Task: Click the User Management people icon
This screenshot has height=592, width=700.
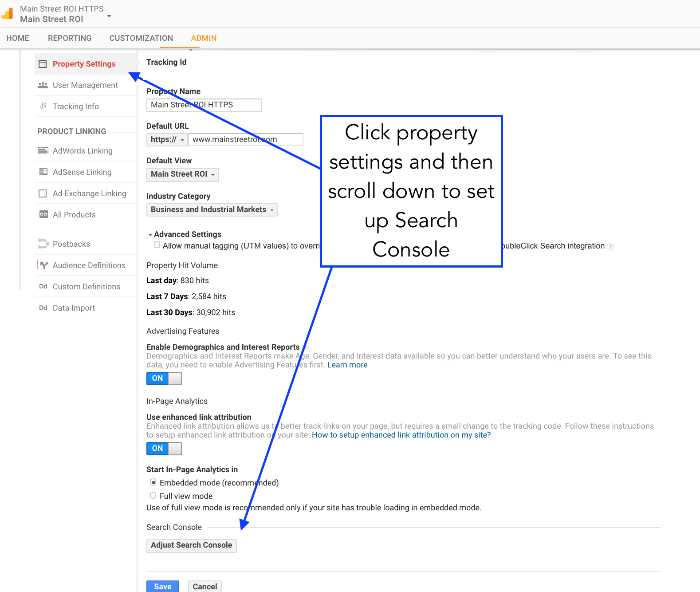Action: click(43, 85)
